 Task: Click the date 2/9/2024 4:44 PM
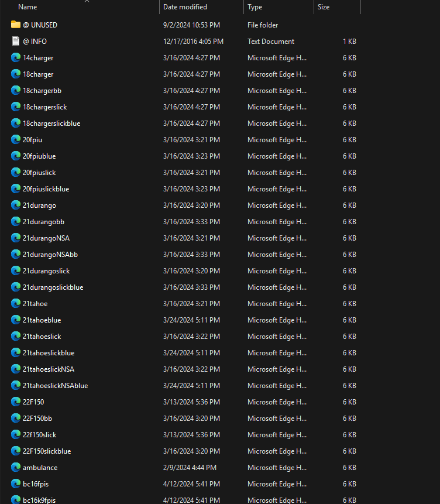190,467
